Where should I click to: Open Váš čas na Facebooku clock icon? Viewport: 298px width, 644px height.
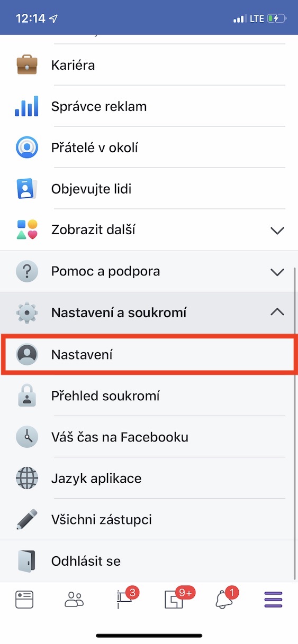(26, 437)
